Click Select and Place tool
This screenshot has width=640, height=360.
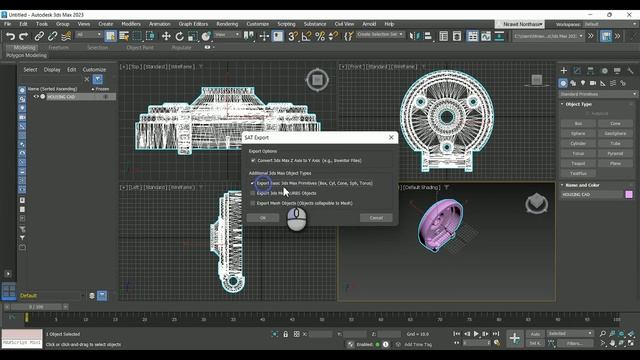206,36
